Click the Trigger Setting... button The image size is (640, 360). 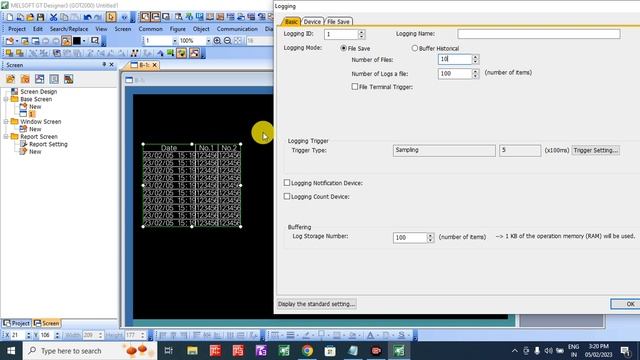(x=596, y=150)
